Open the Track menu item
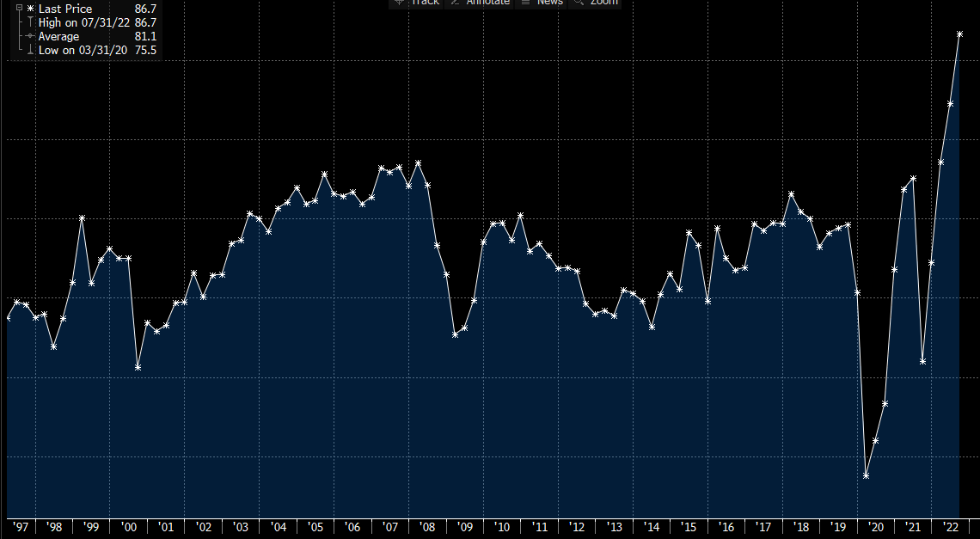The image size is (980, 539). tap(425, 3)
